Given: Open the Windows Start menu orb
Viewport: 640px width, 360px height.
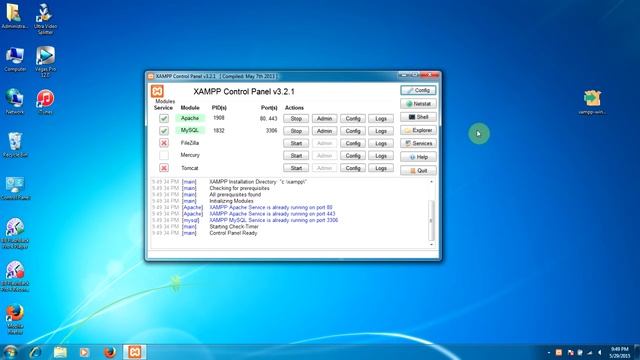Looking at the screenshot, I should tap(10, 352).
